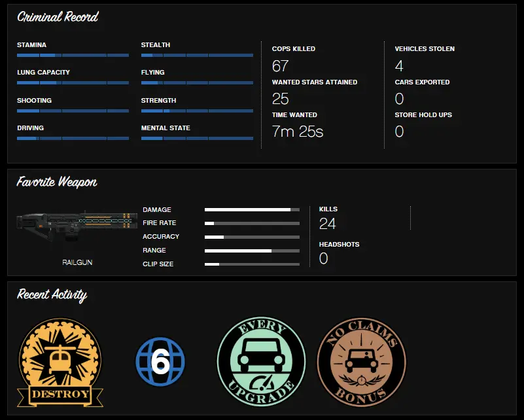Click the RAILGUN weapon name label
Screen dimensions: 524x420
(x=77, y=262)
